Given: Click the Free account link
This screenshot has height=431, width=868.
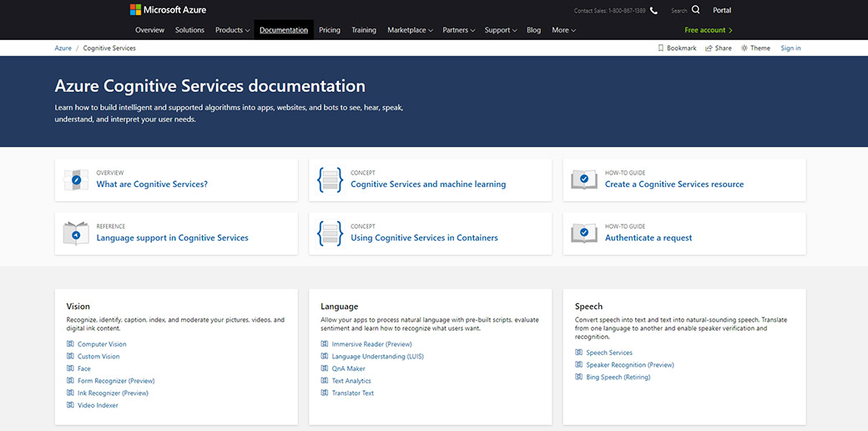Looking at the screenshot, I should (x=708, y=30).
